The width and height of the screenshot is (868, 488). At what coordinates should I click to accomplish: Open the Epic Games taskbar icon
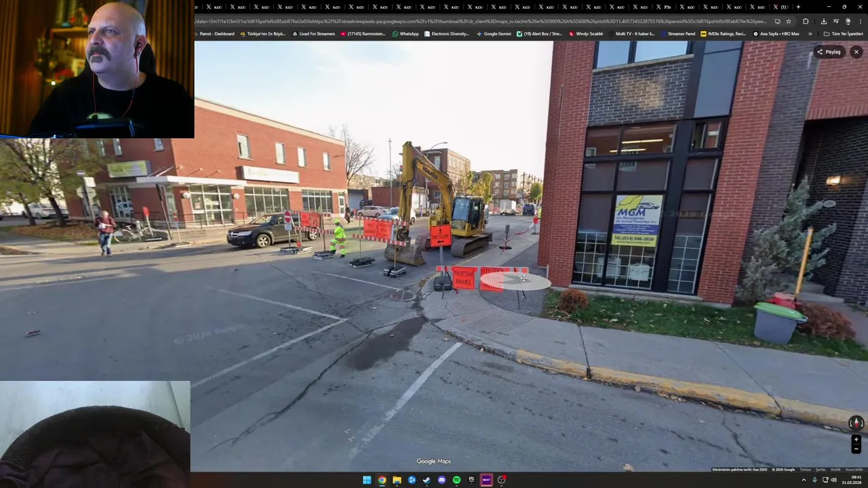pos(471,480)
